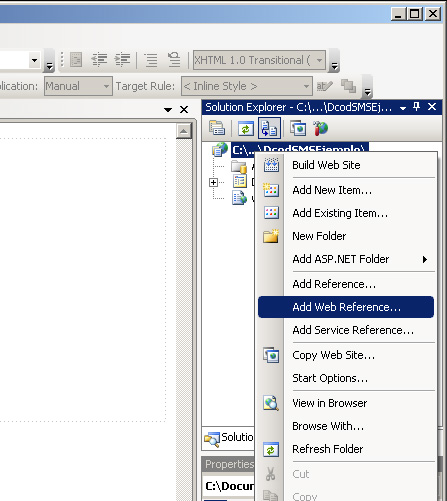Viewport: 447px width, 501px height.
Task: Expand the Default.aspx tree node
Action: [213, 182]
